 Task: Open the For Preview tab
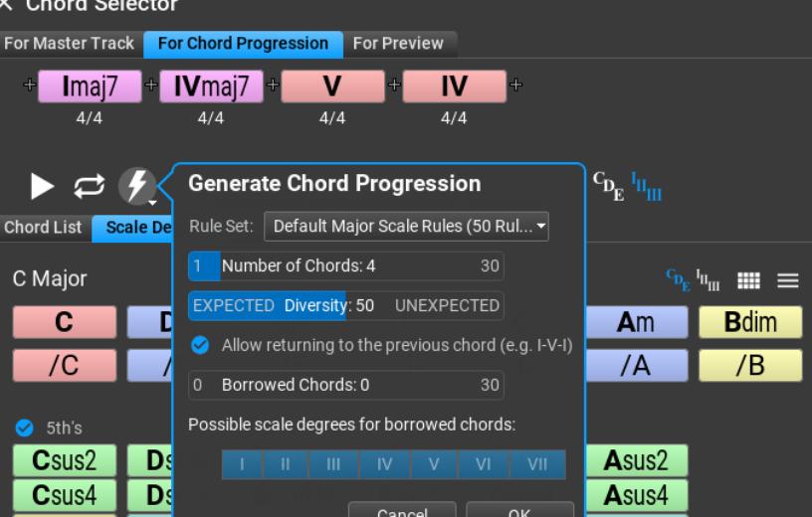(398, 44)
